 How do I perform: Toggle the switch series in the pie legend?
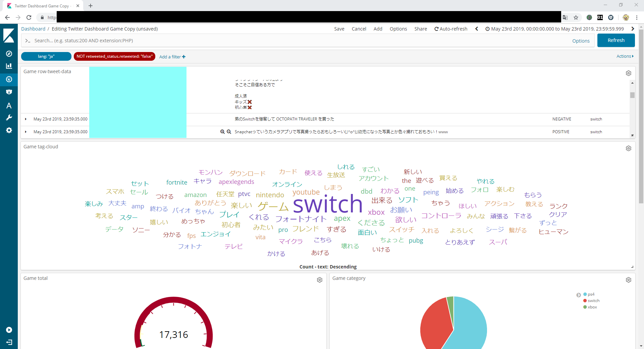click(593, 301)
